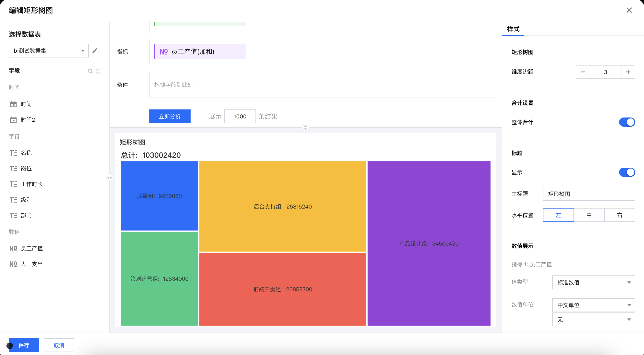Toggle the title 显示 switch
The width and height of the screenshot is (644, 355).
click(x=627, y=172)
